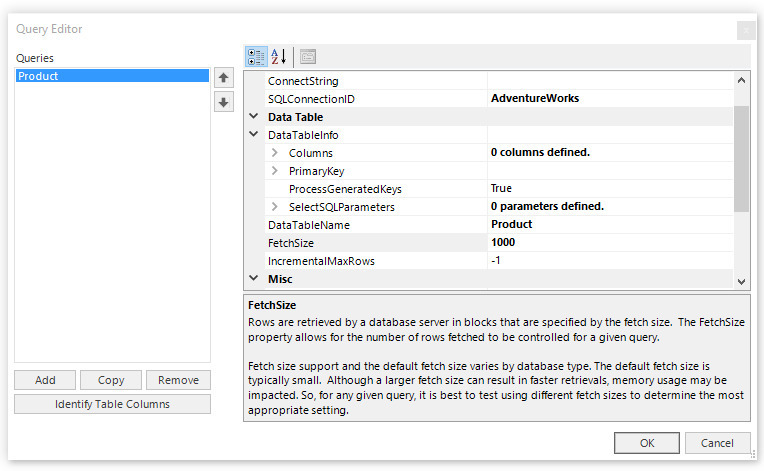Dismiss dialog with the Cancel button
Image resolution: width=764 pixels, height=471 pixels.
point(717,443)
